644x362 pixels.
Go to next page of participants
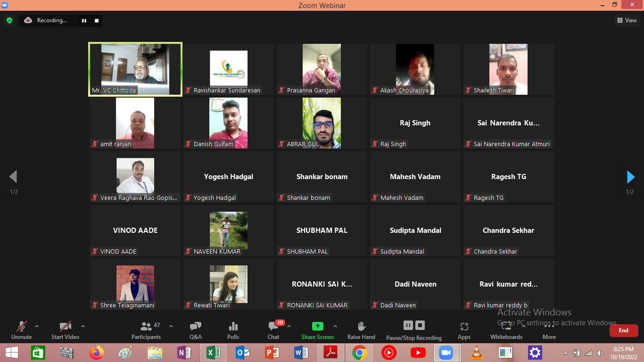[x=630, y=177]
